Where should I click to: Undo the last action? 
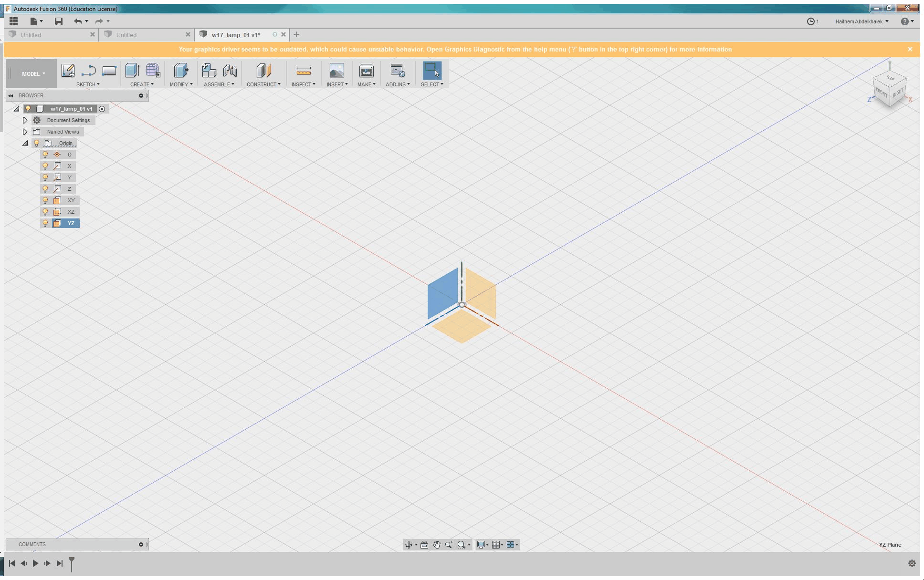(78, 21)
